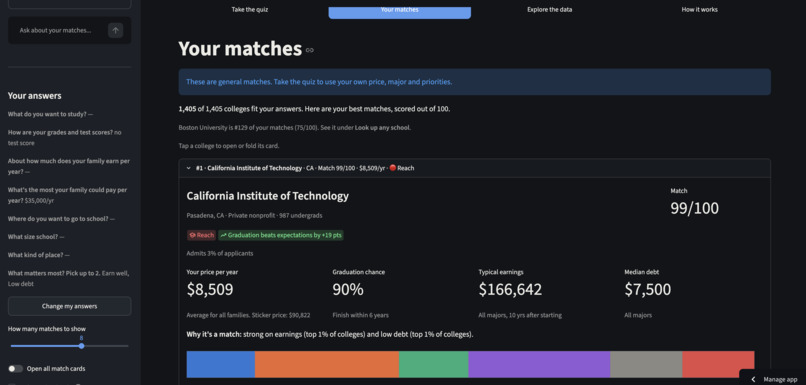Copy the heading anchor link icon
Viewport: 806px width, 385px height.
[309, 50]
